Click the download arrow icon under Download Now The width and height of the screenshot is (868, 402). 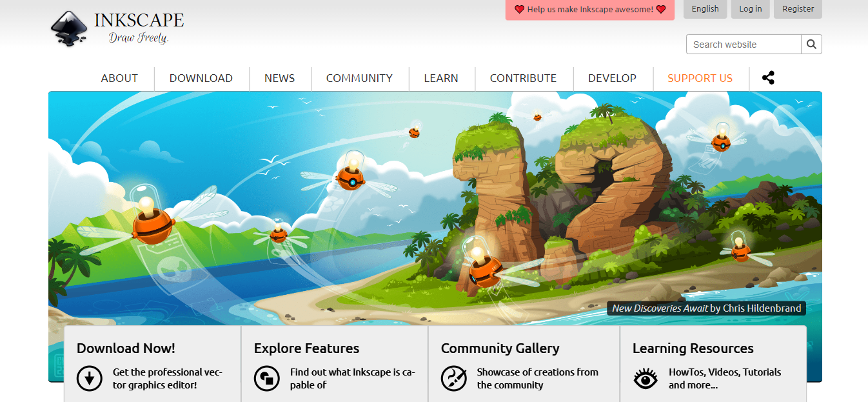[x=90, y=379]
